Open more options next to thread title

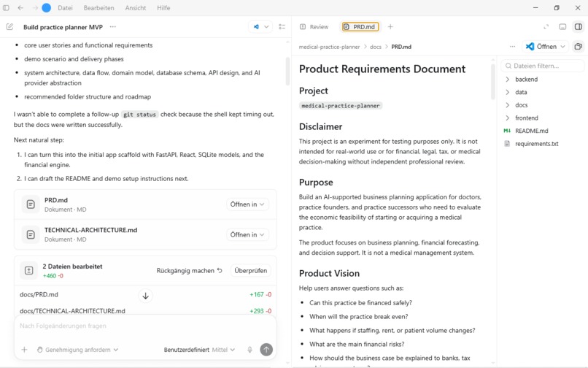click(113, 27)
